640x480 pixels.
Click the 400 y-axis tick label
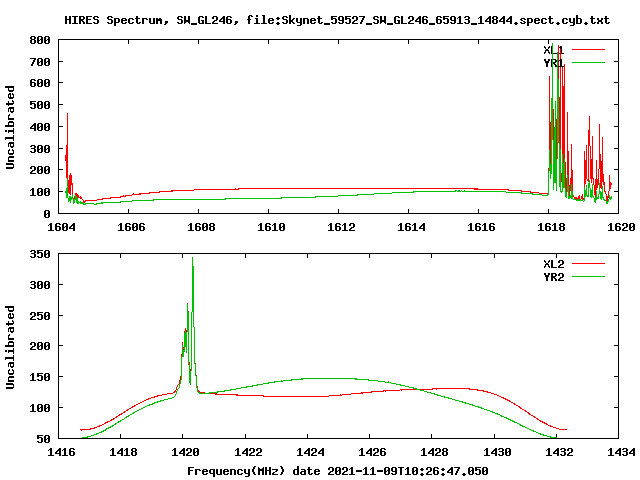coord(40,127)
